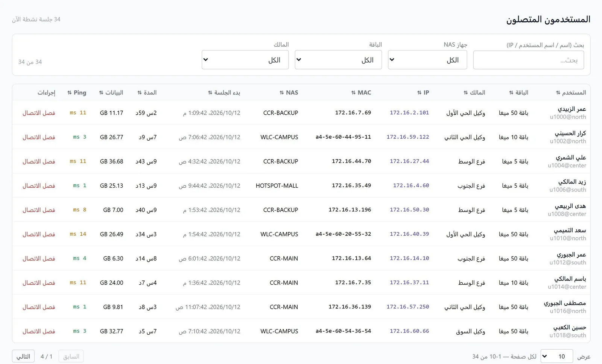
Task: Disconnect عمر الجبوري session
Action: coord(39,258)
